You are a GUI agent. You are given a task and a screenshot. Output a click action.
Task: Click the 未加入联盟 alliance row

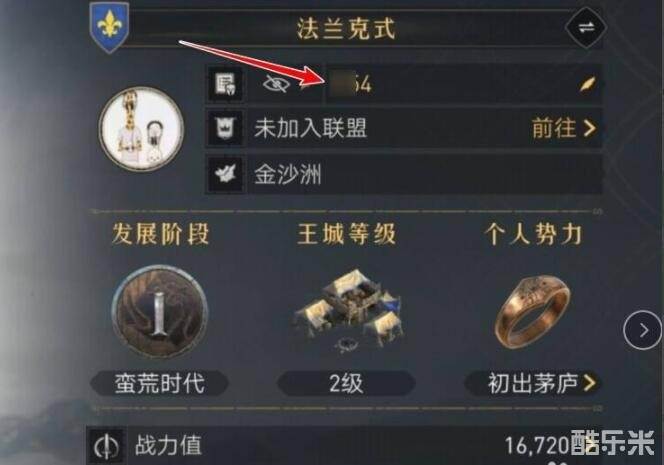[404, 128]
